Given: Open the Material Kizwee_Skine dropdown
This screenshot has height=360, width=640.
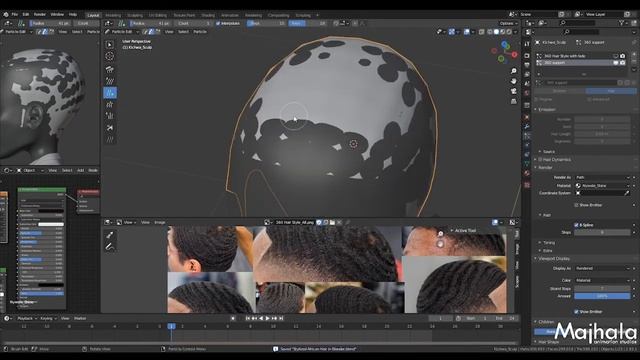Looking at the screenshot, I should tap(602, 185).
